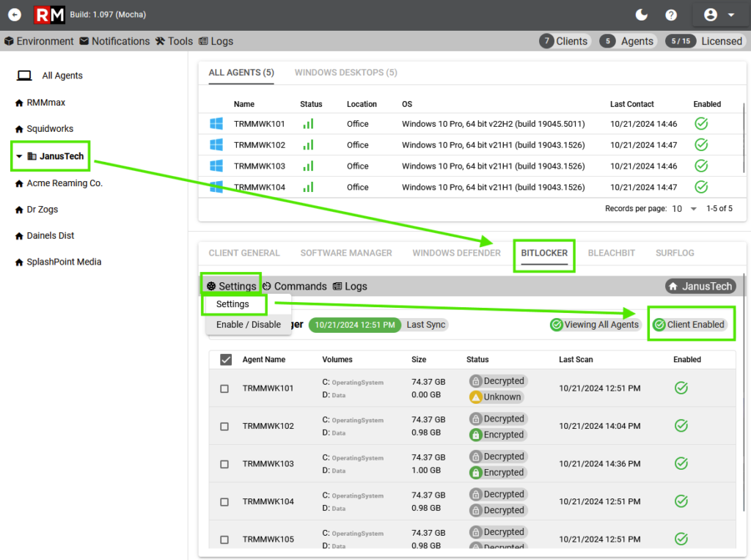Click the Last Sync timestamp badge

[x=355, y=325]
